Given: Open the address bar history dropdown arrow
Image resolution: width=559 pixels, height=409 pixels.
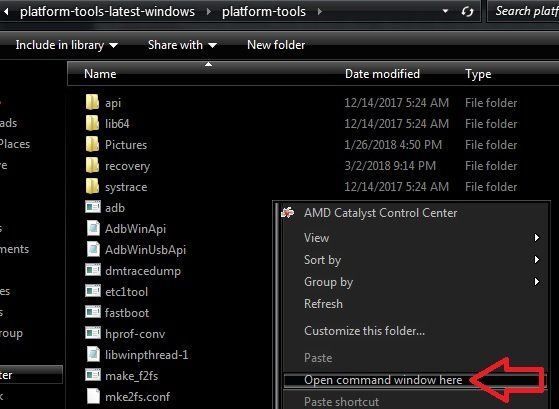Looking at the screenshot, I should 445,11.
